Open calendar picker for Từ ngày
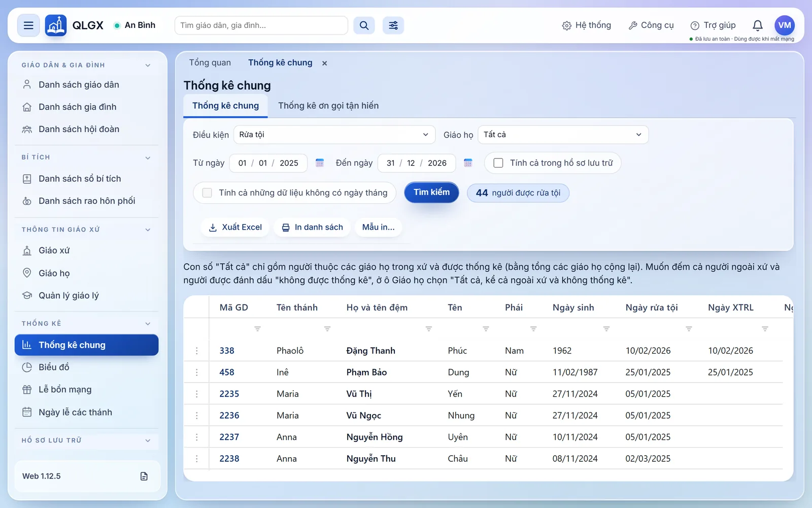The image size is (812, 508). coord(320,163)
